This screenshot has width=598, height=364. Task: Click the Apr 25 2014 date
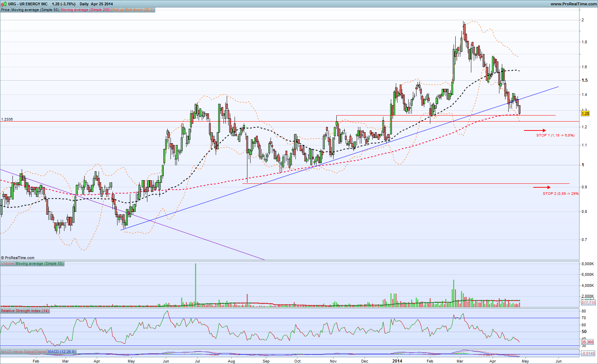point(102,4)
